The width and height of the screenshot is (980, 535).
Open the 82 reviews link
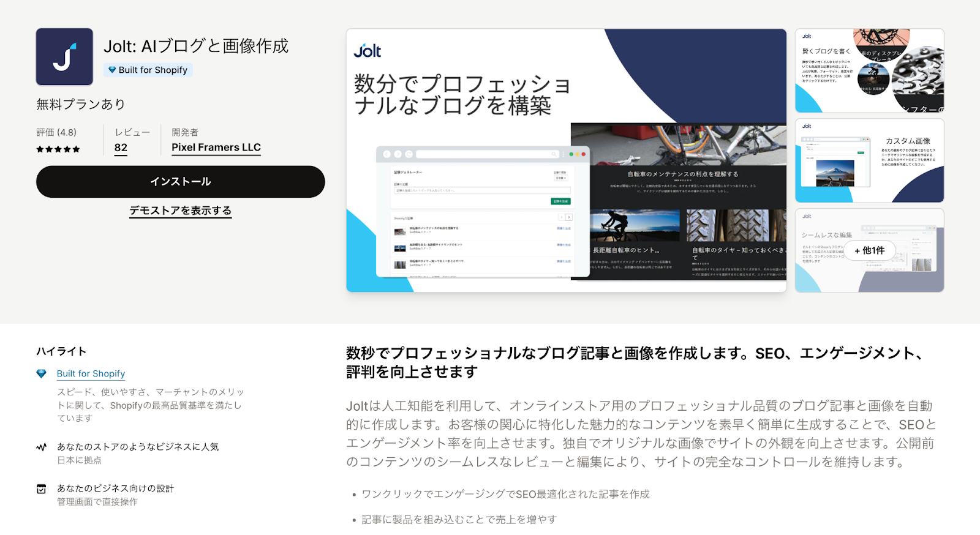point(121,148)
